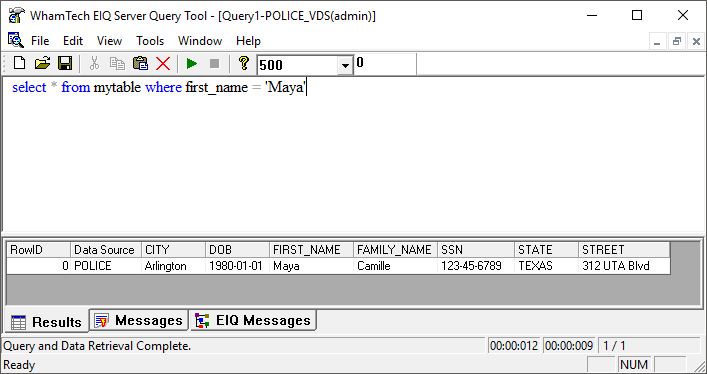The height and width of the screenshot is (374, 707).
Task: Click 'Query and Data Retrieval Complete' status
Action: tap(97, 346)
